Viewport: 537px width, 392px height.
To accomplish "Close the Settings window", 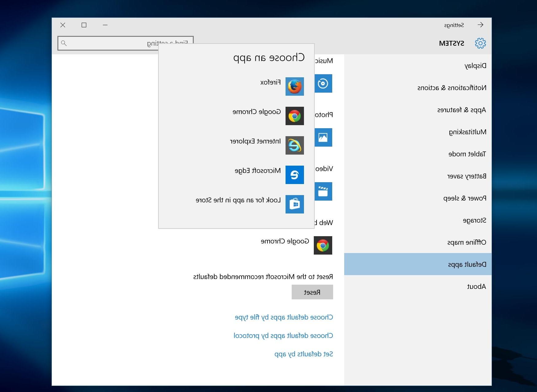I will (x=63, y=25).
